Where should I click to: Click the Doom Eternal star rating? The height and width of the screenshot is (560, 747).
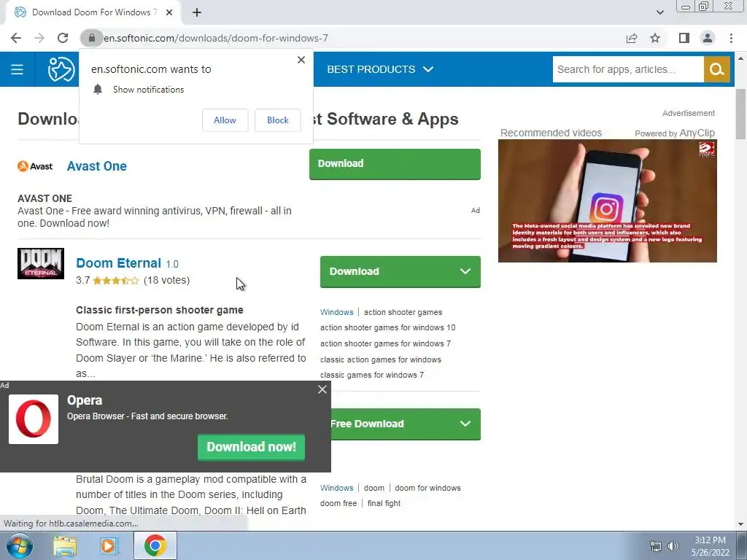116,281
